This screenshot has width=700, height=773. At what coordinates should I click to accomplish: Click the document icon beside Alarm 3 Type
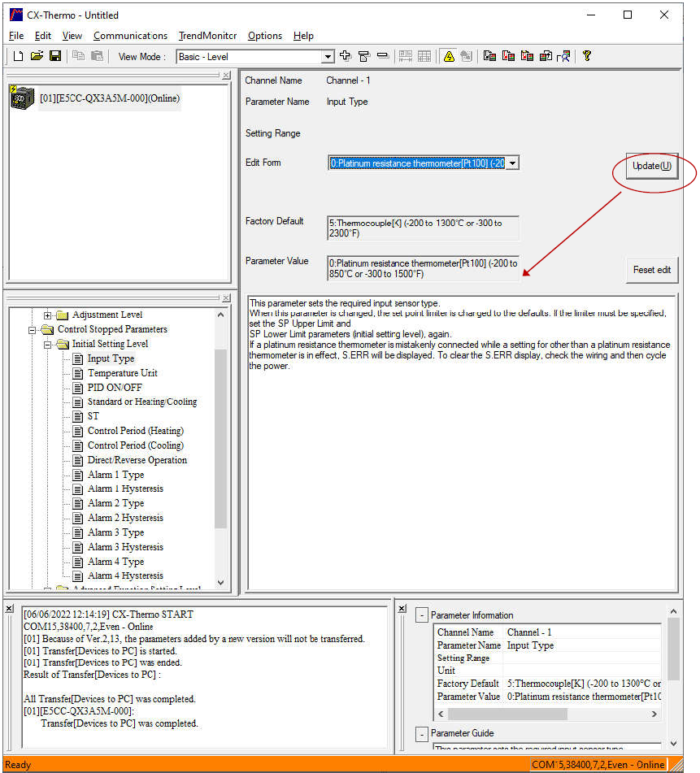(x=78, y=532)
